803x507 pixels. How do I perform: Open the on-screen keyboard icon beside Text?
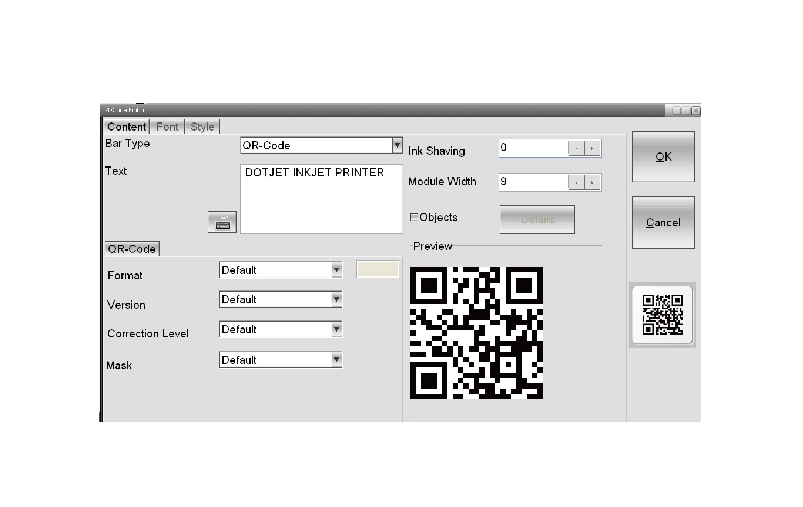pos(222,222)
